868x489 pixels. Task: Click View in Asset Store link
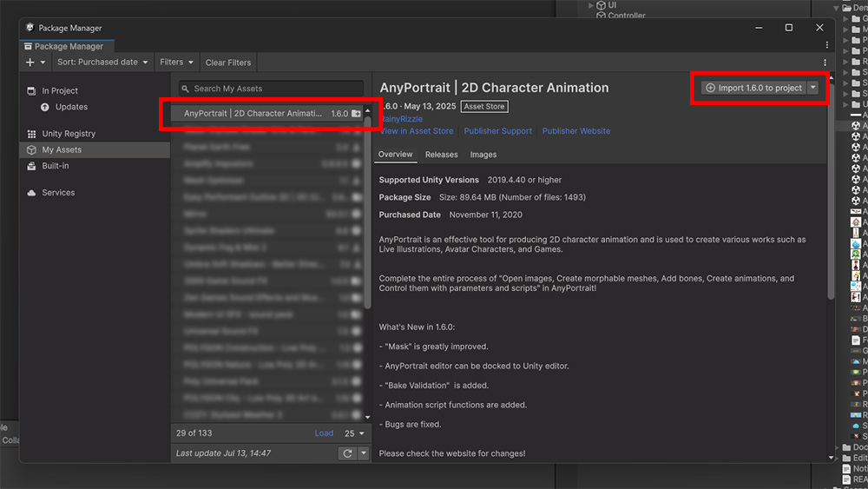click(x=417, y=131)
